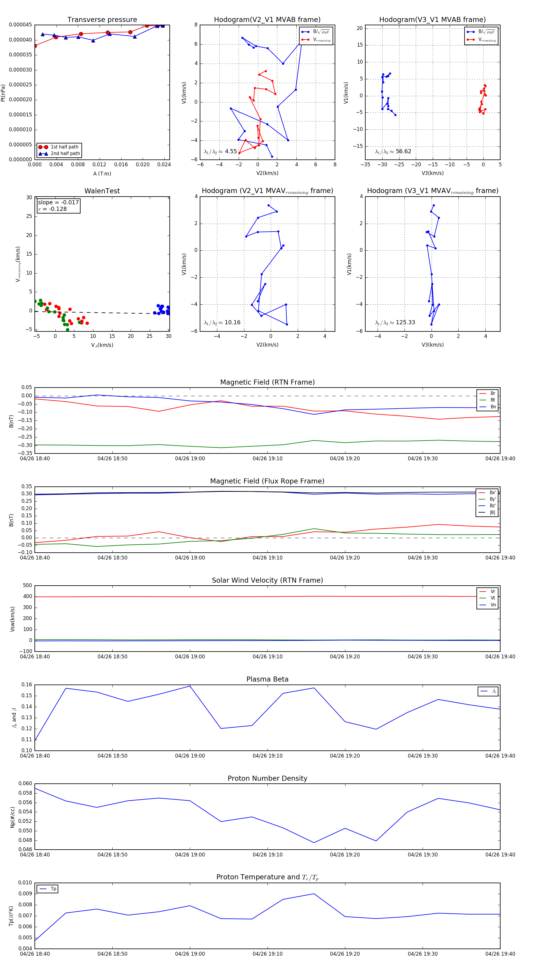The width and height of the screenshot is (535, 980).
Task: Click the V_A(km/s) x-axis label in WalenTest
Action: [102, 345]
